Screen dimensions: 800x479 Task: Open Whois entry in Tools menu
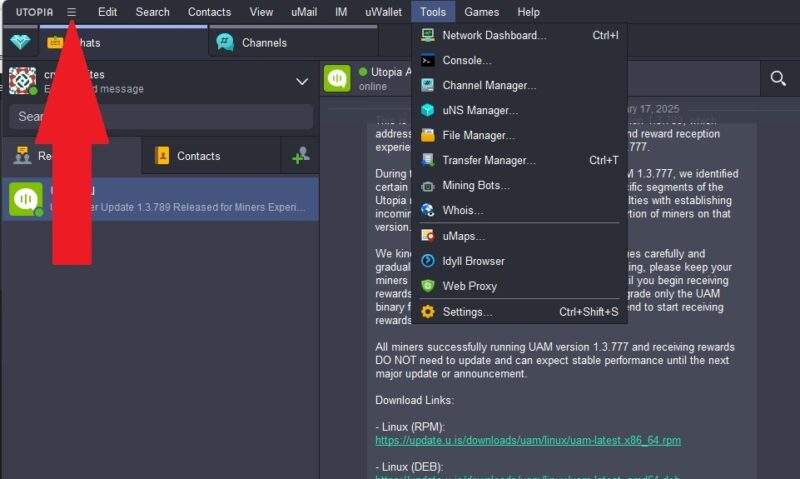tap(519, 210)
